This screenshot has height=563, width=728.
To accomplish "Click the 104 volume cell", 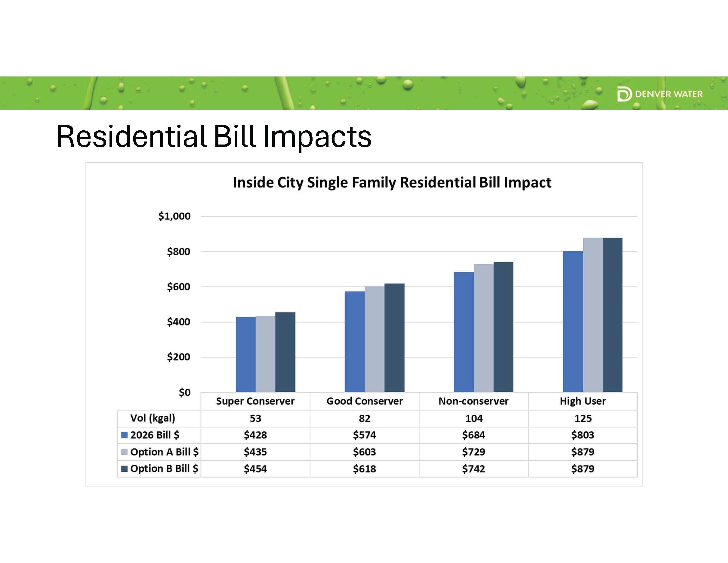I will pos(474,418).
